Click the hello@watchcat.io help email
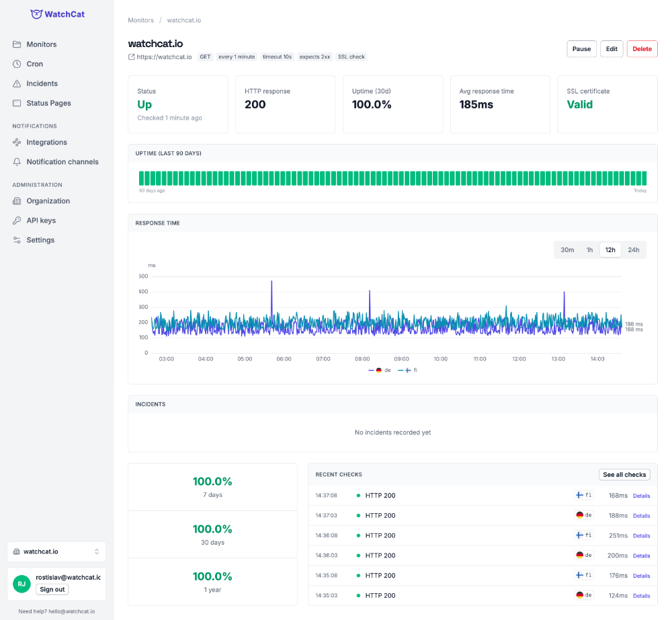The image size is (672, 620). point(72,611)
